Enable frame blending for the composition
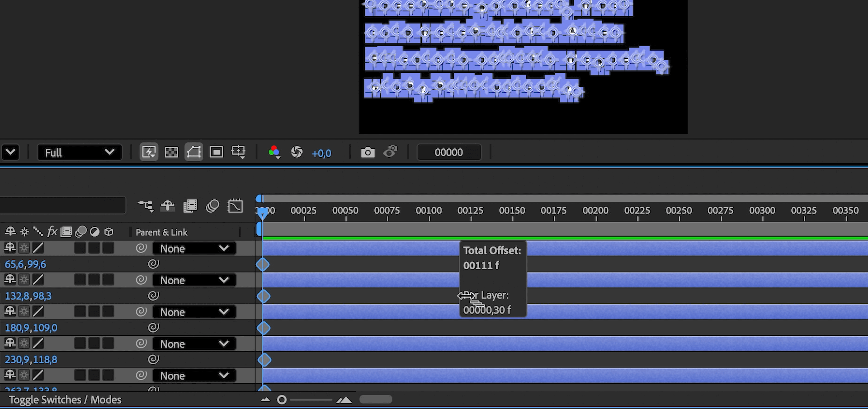 point(190,206)
